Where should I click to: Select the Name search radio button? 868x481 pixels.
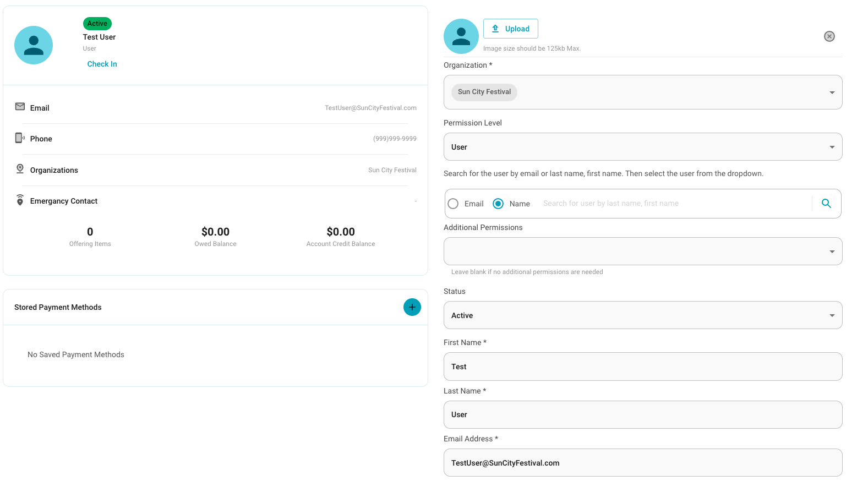[x=498, y=204]
